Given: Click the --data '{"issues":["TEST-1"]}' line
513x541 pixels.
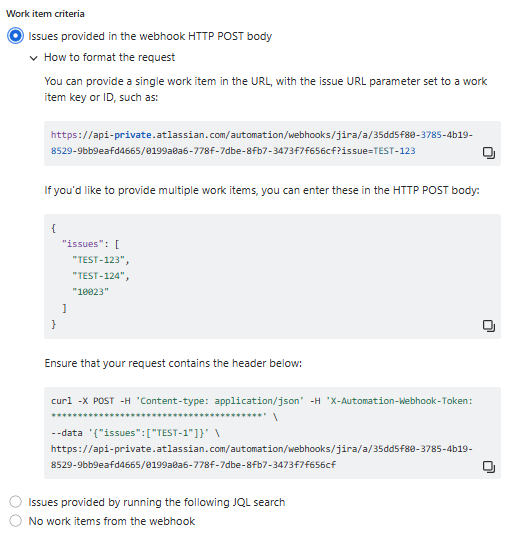Looking at the screenshot, I should click(x=135, y=433).
